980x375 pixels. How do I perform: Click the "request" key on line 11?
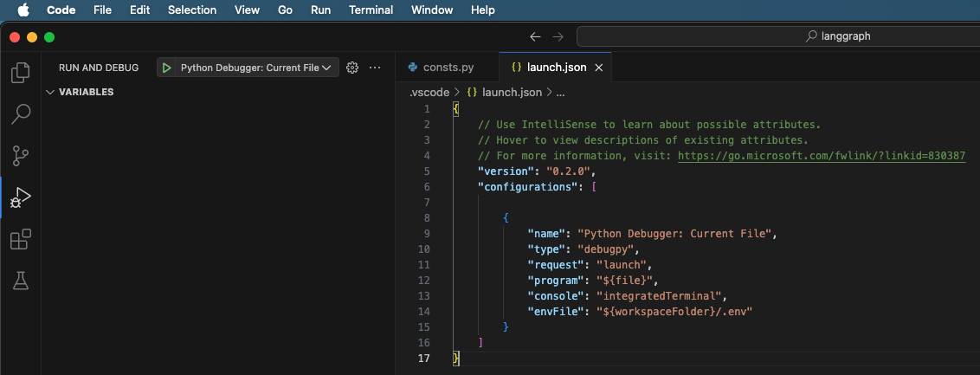click(x=556, y=265)
